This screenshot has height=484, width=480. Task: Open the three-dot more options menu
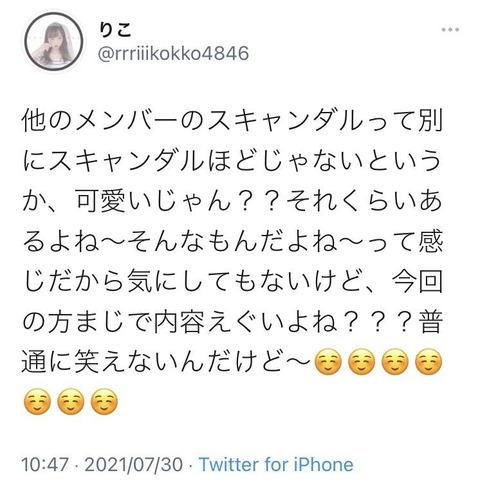450,30
